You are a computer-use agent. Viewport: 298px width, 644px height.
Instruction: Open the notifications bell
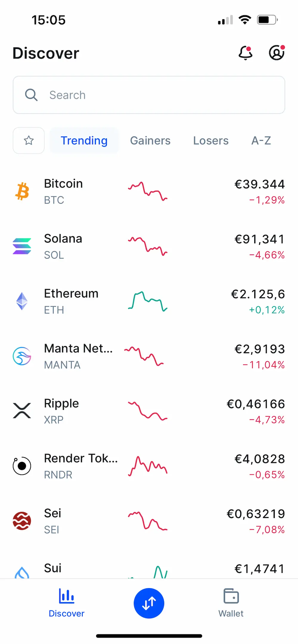[246, 53]
